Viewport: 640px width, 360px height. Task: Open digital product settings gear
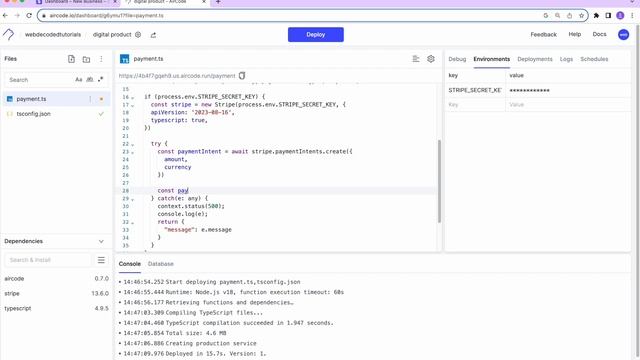138,35
